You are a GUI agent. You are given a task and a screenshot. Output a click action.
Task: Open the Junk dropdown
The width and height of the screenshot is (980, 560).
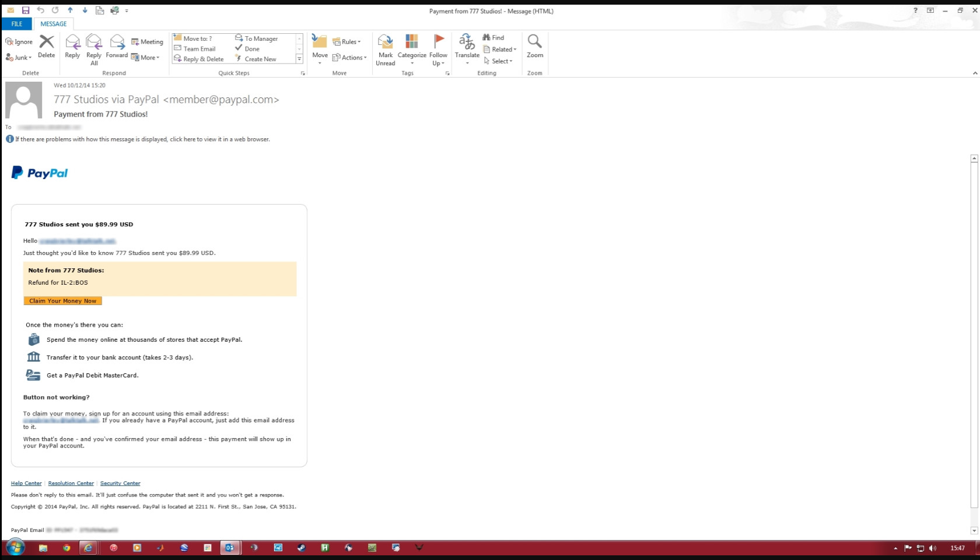point(19,58)
